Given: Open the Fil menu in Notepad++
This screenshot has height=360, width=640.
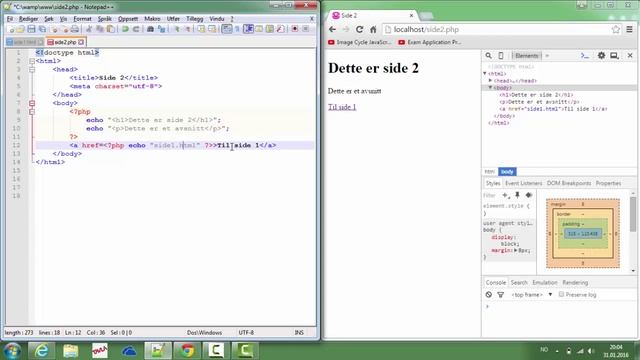Looking at the screenshot, I should point(10,19).
